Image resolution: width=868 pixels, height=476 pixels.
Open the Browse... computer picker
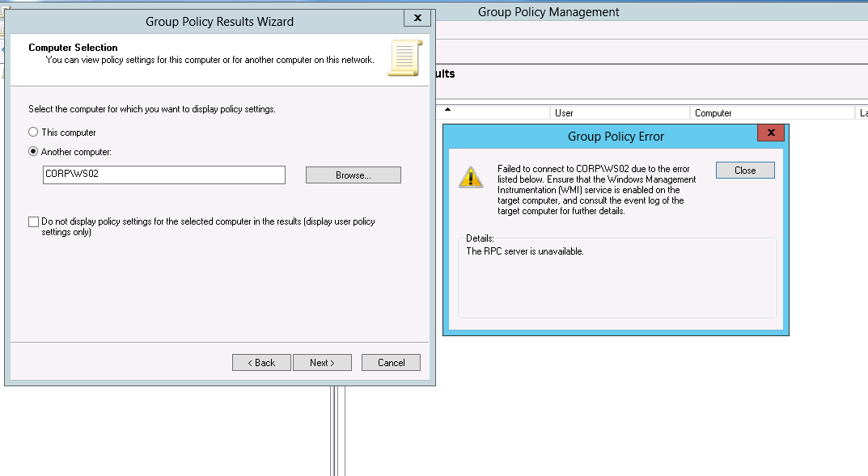click(x=354, y=175)
